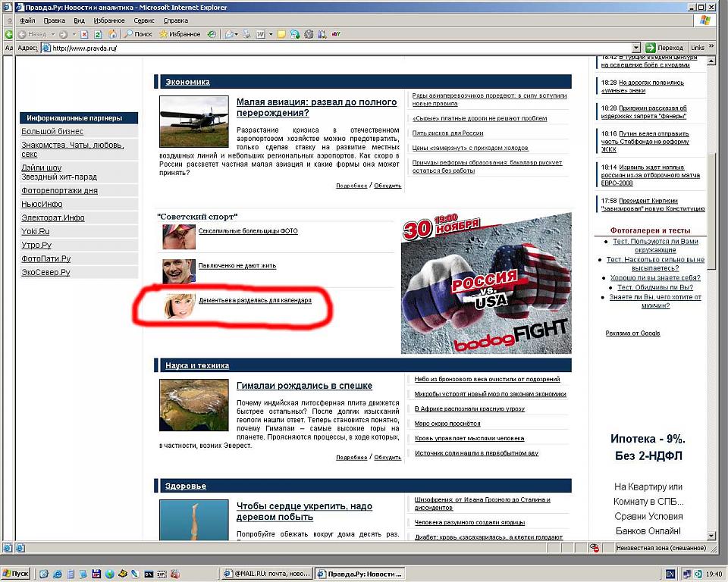Click the Print icon in toolbar

[x=246, y=34]
